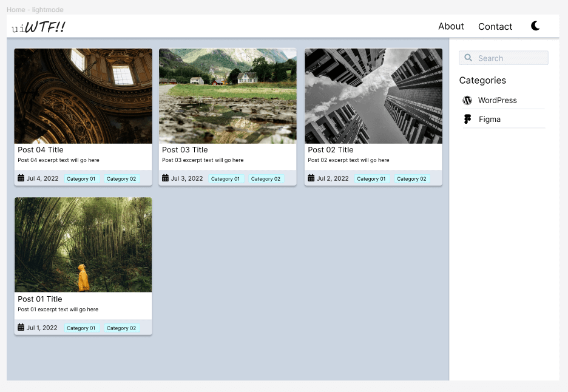The image size is (568, 392).
Task: Click the 'Jul 2, 2022' date text
Action: tap(333, 178)
